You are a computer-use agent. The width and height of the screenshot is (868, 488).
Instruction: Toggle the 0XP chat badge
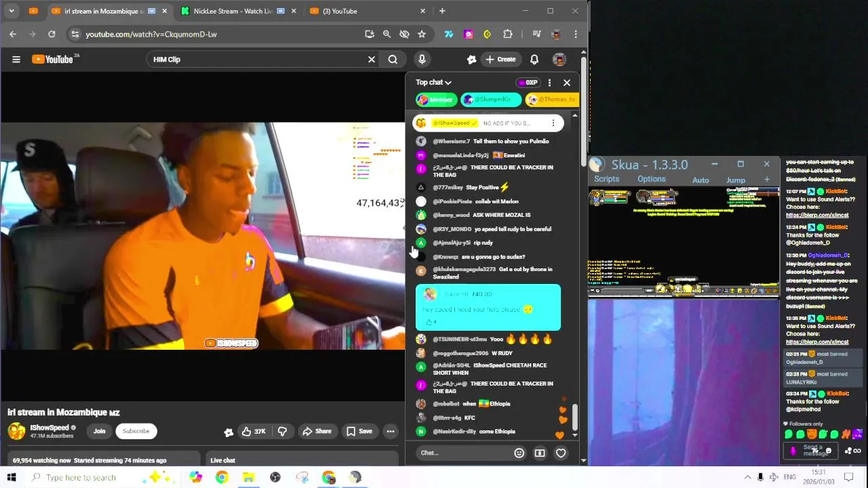tap(527, 83)
